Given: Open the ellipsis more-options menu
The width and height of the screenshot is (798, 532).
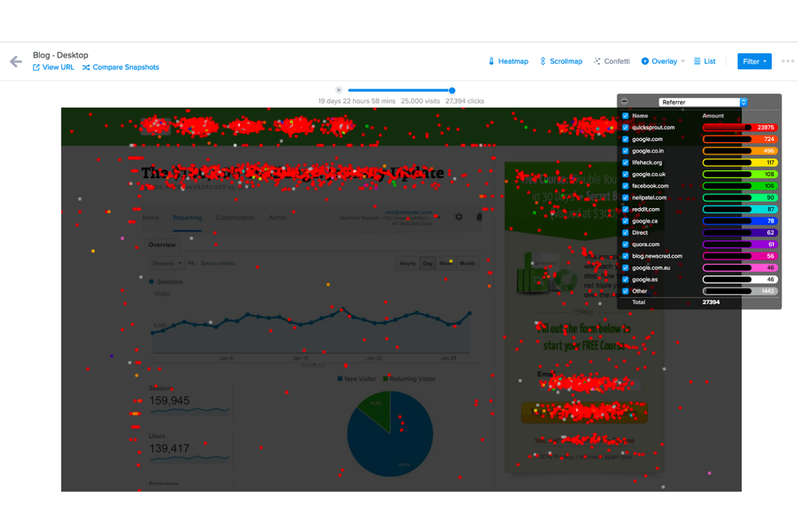Looking at the screenshot, I should click(788, 61).
